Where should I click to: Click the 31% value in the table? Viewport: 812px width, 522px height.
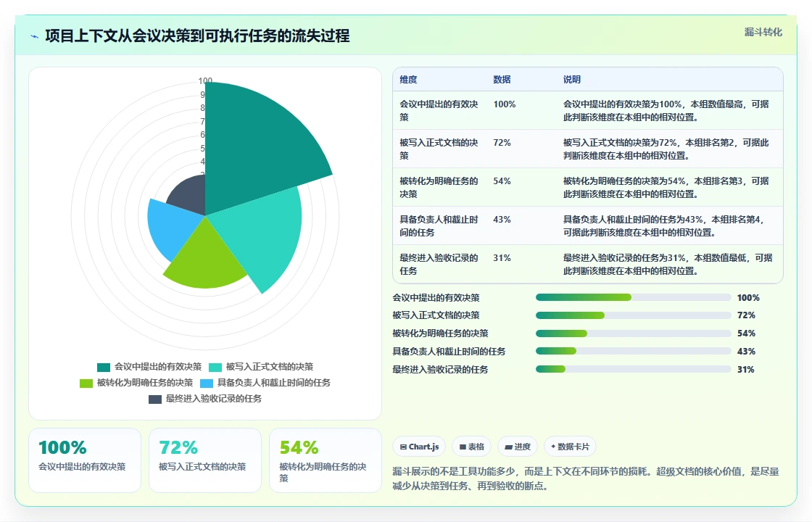(x=502, y=258)
